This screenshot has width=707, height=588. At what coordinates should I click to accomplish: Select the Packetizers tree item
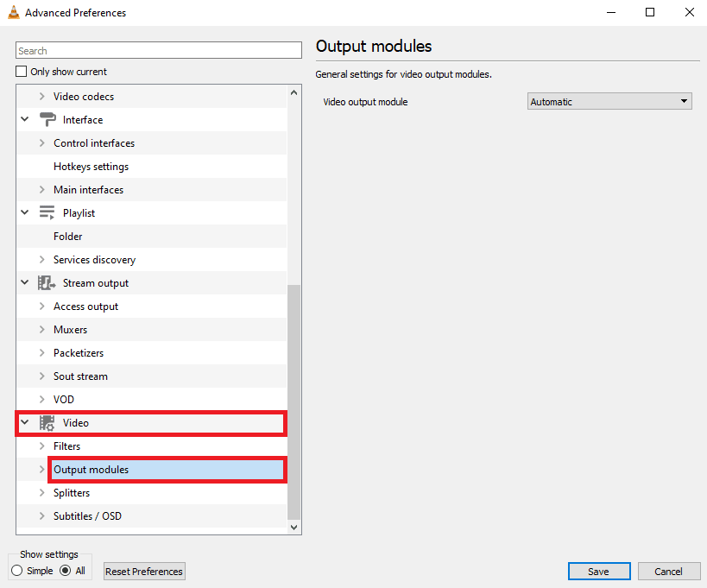pos(79,353)
